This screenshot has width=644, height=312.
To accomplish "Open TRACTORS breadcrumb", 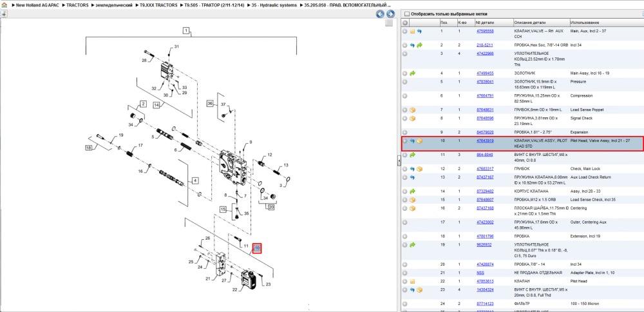I will [x=77, y=5].
